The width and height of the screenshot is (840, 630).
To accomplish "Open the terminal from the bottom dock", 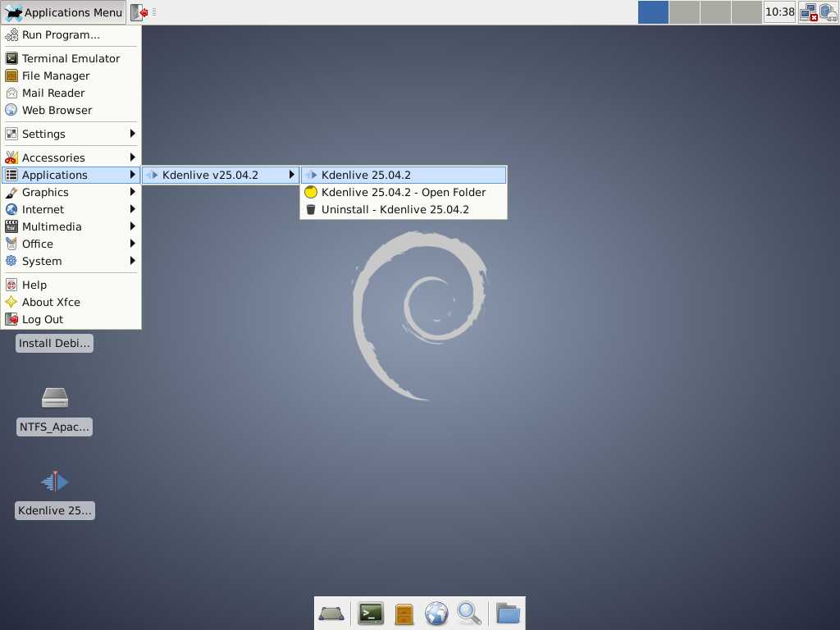I will coord(371,614).
